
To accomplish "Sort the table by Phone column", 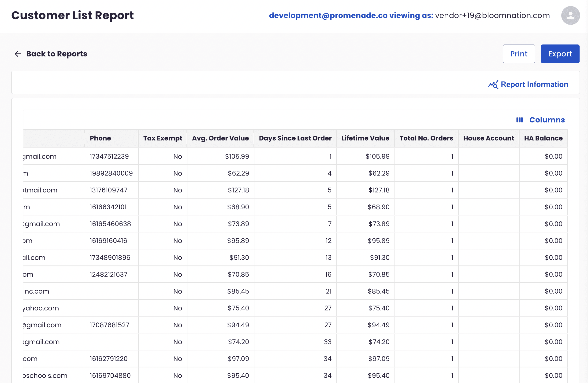I will (100, 138).
